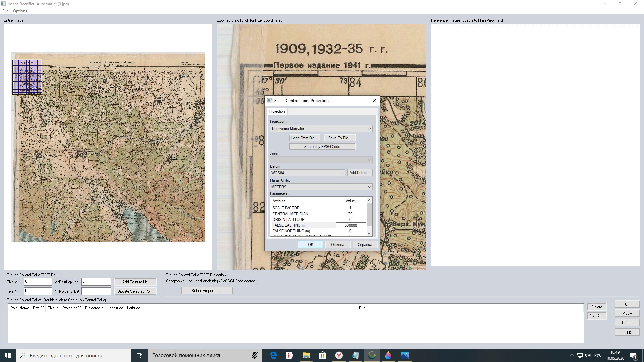
Task: Open the notification center icon
Action: pos(633,355)
